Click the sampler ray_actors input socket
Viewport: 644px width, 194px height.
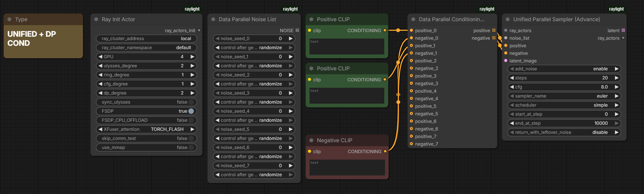click(x=506, y=30)
